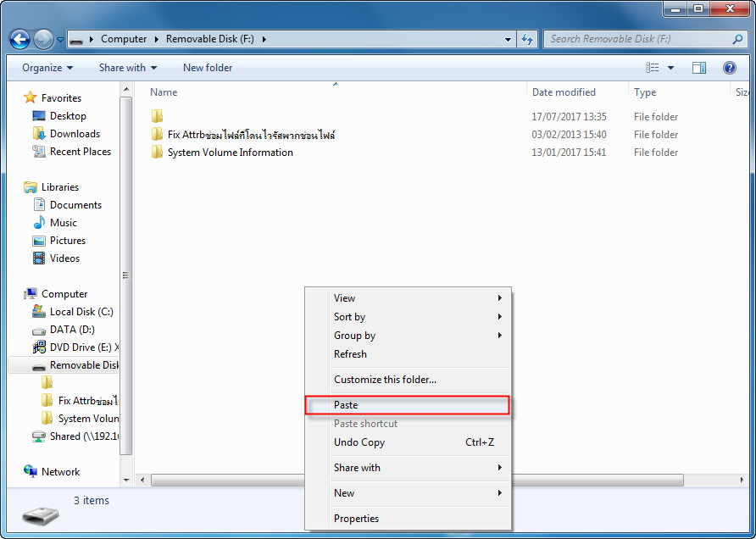
Task: Open Sort by submenu in context menu
Action: (x=408, y=317)
